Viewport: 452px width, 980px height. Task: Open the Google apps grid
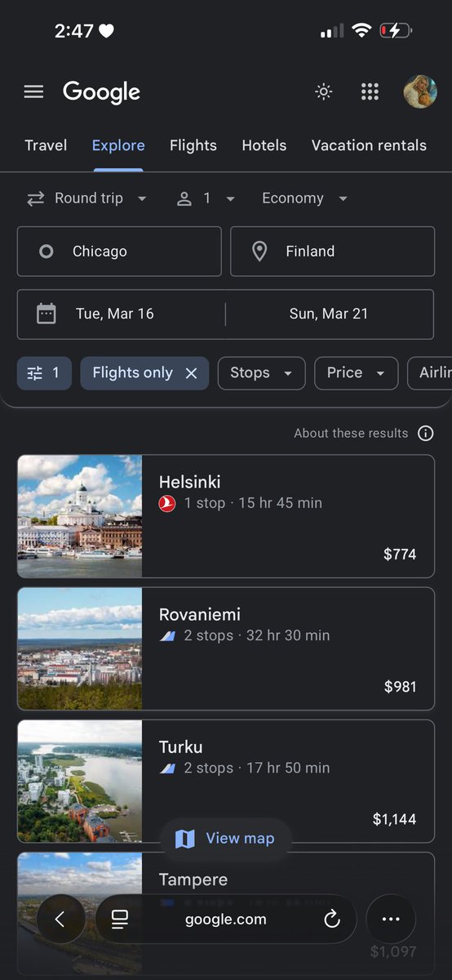(370, 91)
